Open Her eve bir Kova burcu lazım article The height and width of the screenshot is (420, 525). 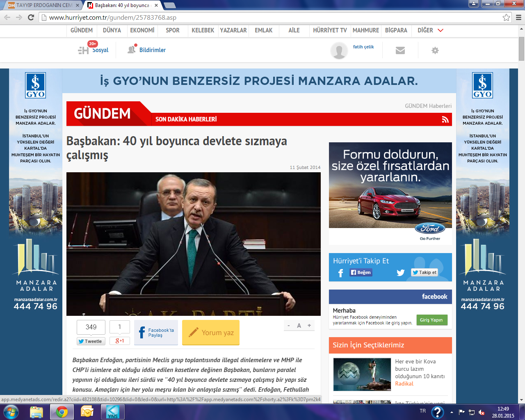coord(420,369)
